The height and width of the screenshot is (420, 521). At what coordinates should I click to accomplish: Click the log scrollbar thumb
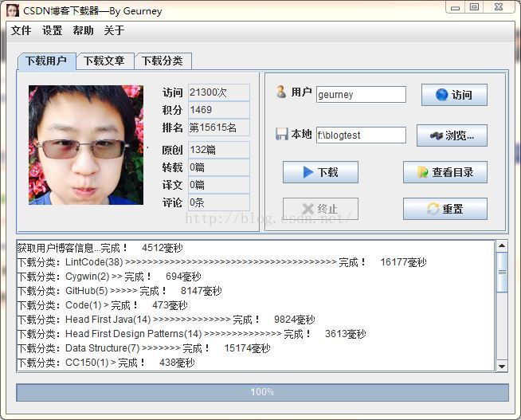[502, 272]
